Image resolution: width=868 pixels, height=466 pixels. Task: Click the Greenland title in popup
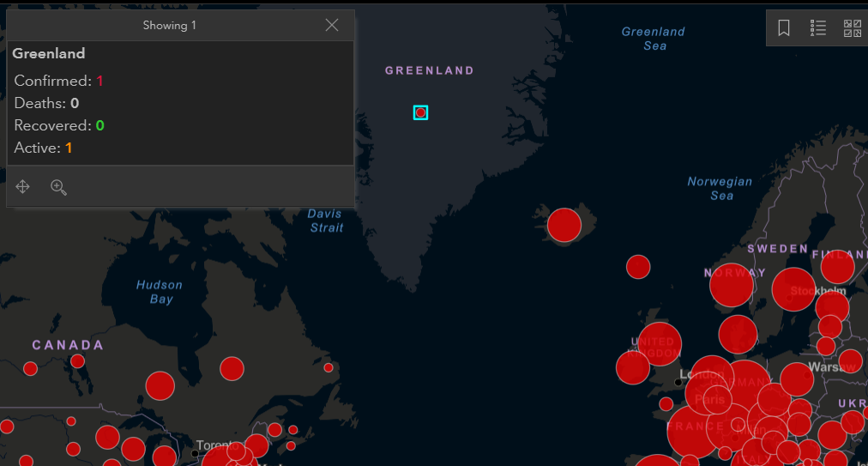click(49, 53)
